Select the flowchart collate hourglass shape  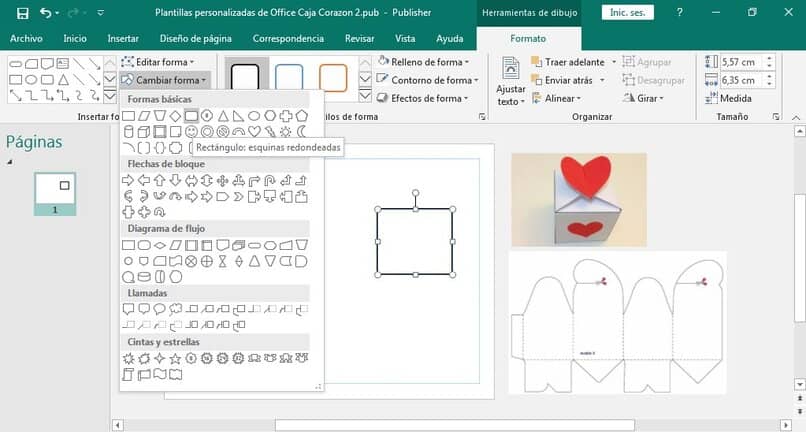click(x=223, y=261)
